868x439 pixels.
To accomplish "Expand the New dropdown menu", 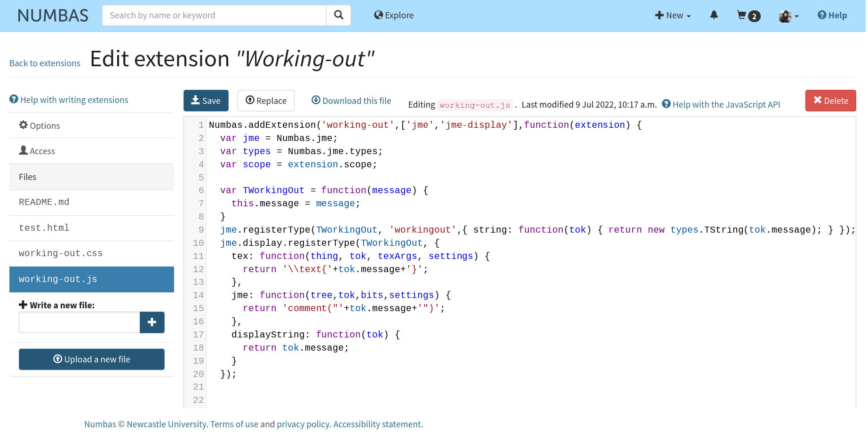I will pyautogui.click(x=673, y=15).
